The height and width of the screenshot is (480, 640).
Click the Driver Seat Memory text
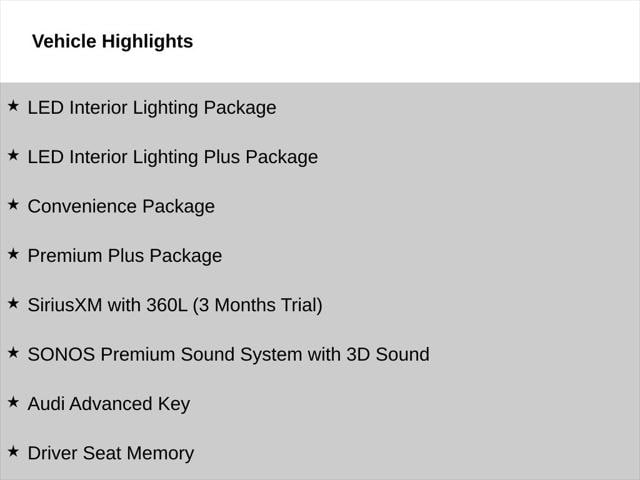[110, 453]
